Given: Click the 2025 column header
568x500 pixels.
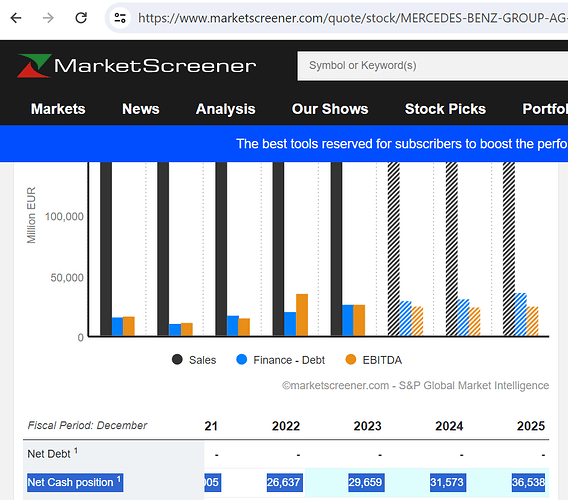Looking at the screenshot, I should [531, 426].
